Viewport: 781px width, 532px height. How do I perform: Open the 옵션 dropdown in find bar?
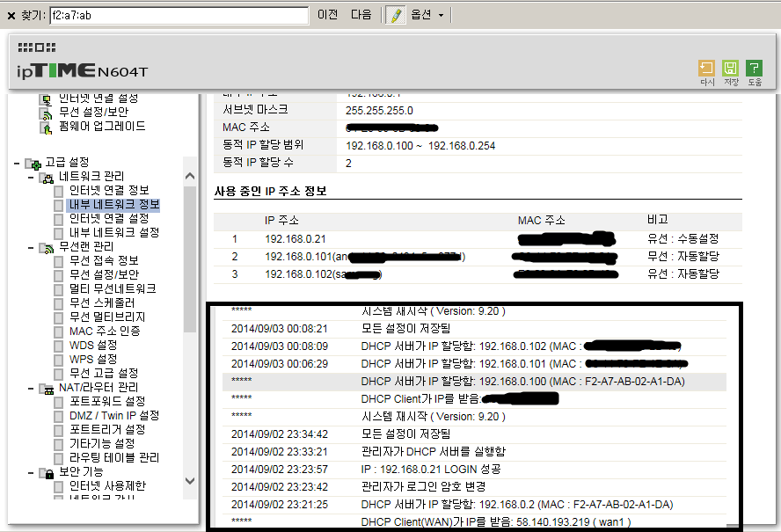(x=427, y=15)
